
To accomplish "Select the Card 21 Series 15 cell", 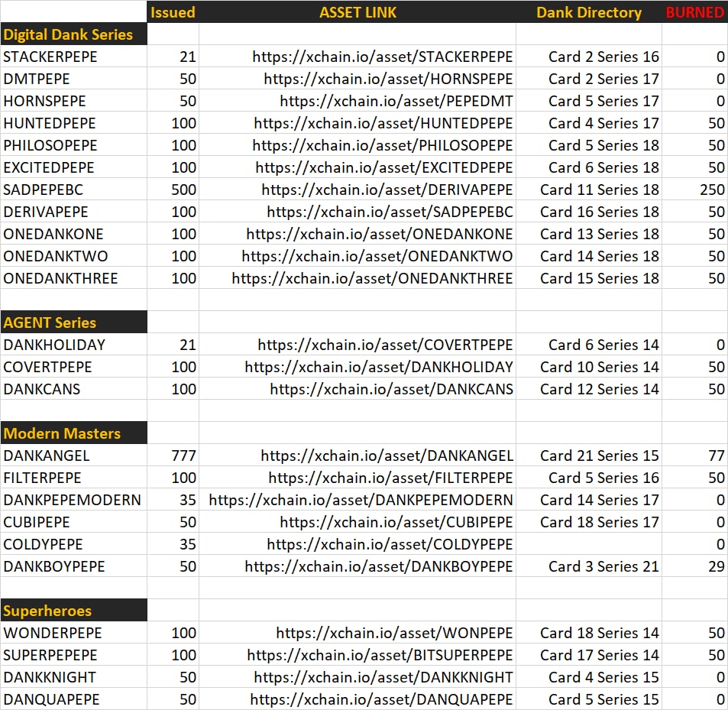I will click(x=589, y=456).
